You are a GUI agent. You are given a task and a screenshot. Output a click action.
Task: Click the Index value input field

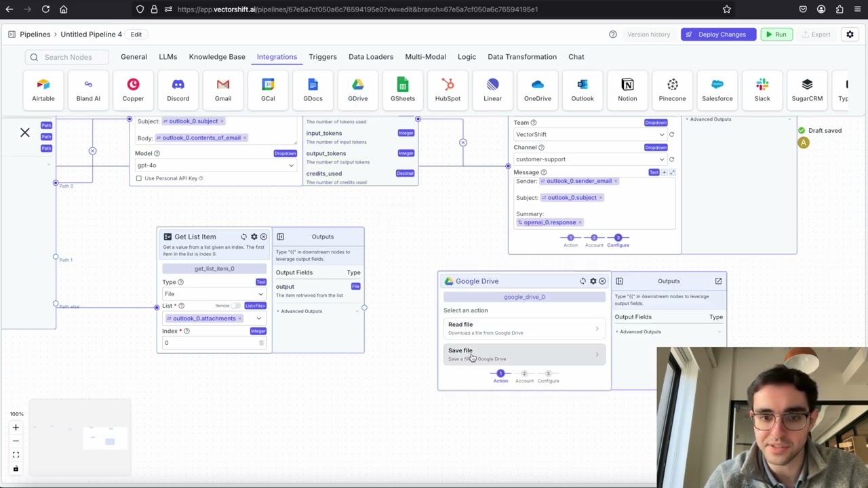(x=214, y=343)
